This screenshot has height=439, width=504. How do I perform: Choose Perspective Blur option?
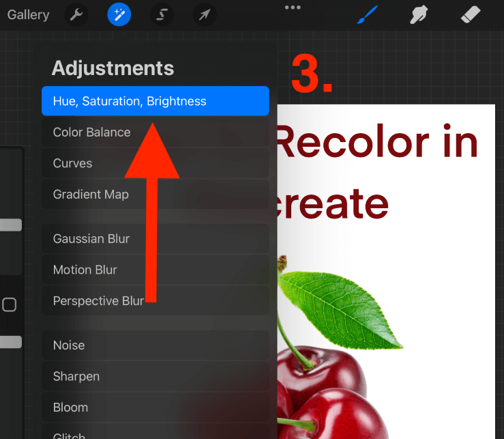155,301
